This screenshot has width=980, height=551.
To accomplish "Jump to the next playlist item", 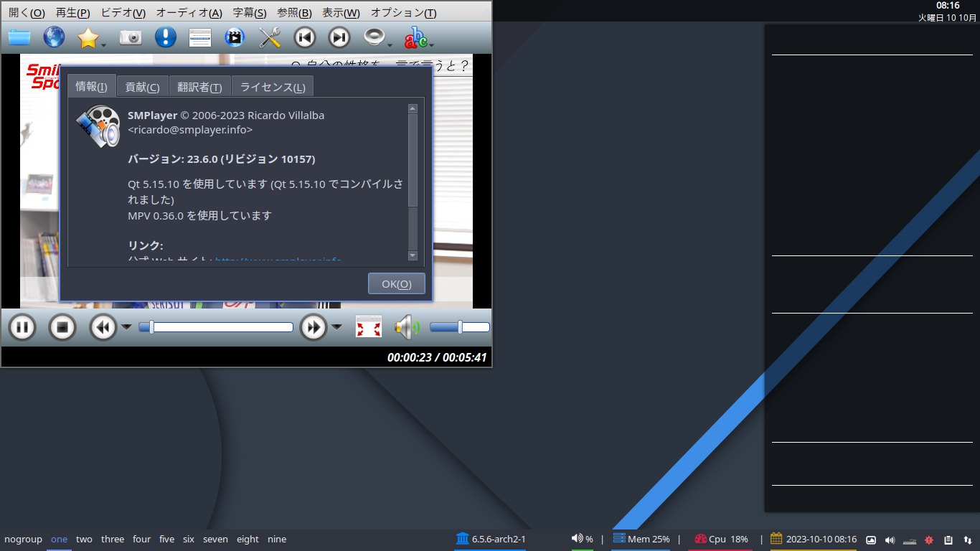I will coord(339,37).
